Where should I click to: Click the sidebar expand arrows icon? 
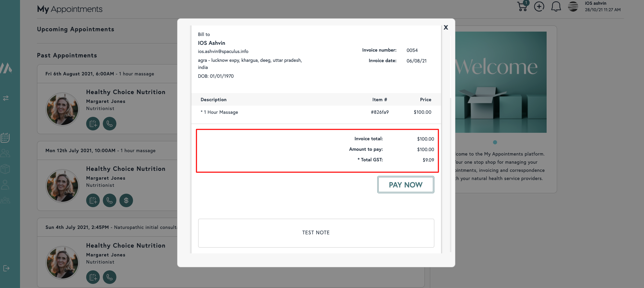pyautogui.click(x=6, y=98)
